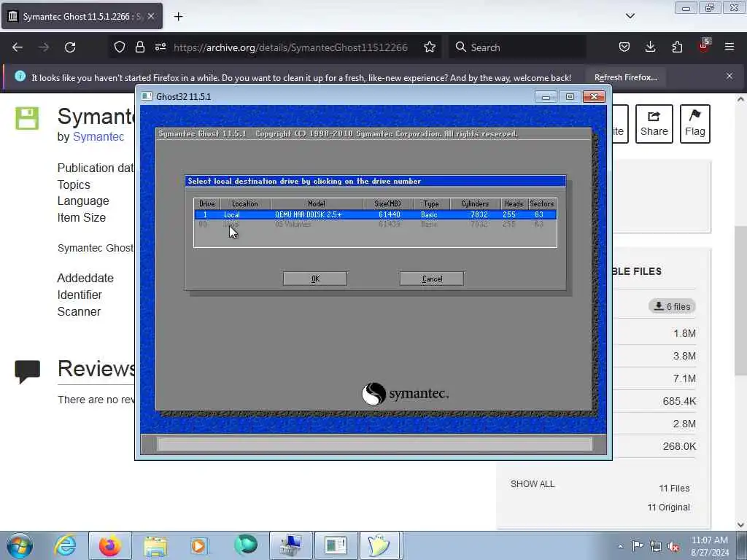Open the Firefox hamburger menu

729,47
